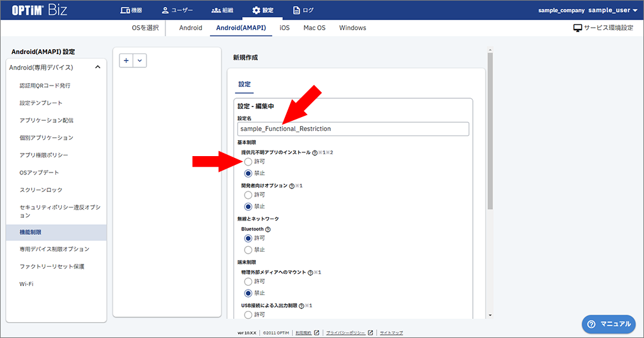Show help for 物理外部メディアへのマウント
644x338 pixels.
click(x=310, y=273)
